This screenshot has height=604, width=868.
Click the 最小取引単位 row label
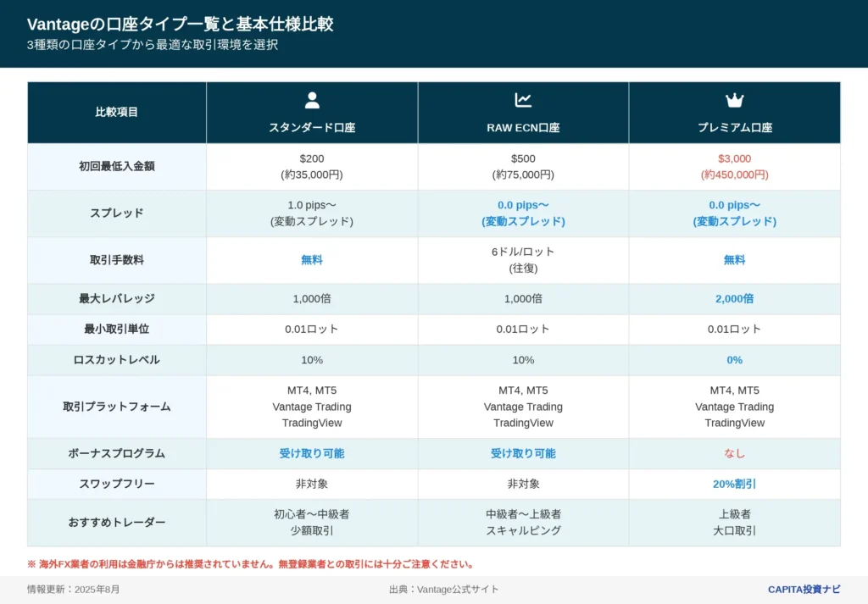coord(117,329)
